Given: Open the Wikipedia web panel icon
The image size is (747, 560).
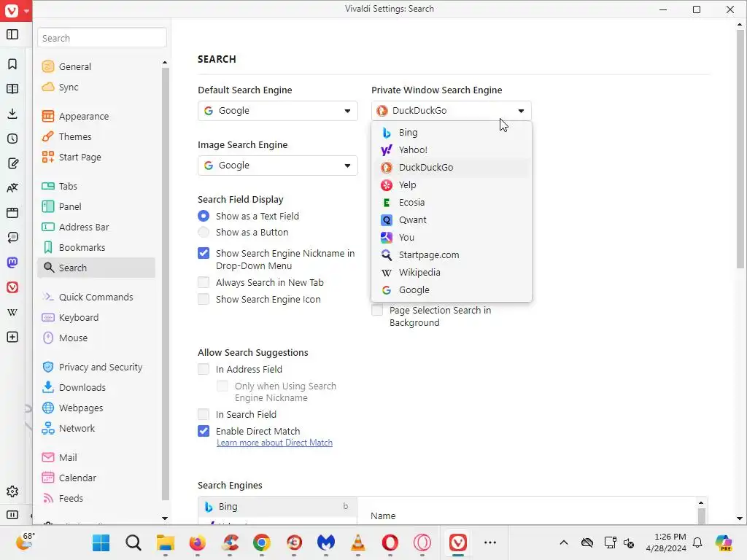Looking at the screenshot, I should point(12,312).
